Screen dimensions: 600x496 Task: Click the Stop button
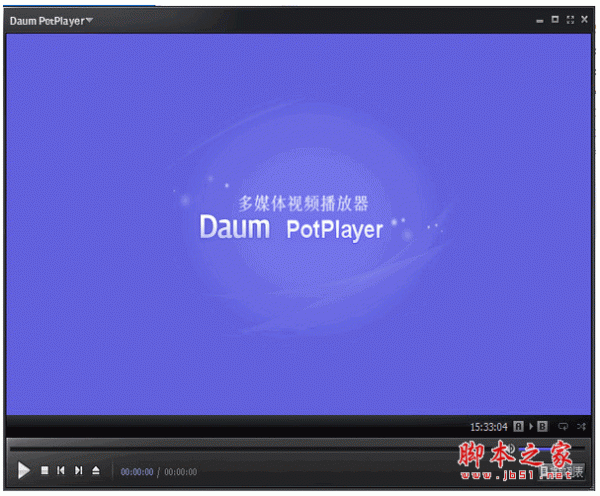(45, 470)
